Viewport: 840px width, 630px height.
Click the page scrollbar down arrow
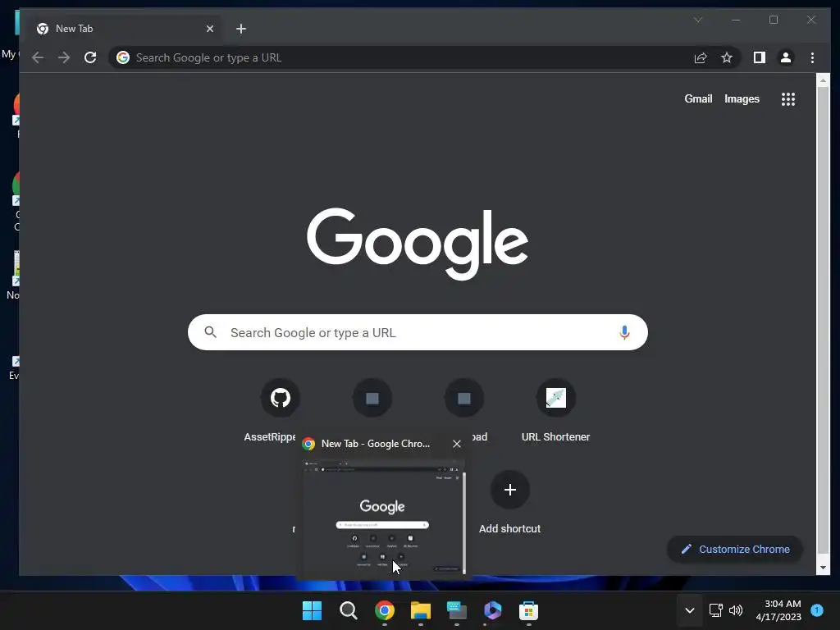pyautogui.click(x=822, y=568)
